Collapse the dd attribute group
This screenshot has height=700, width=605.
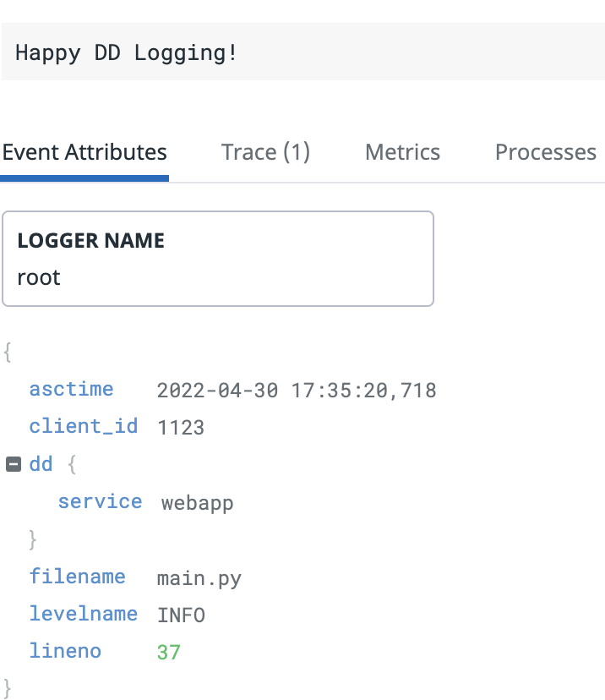[14, 464]
